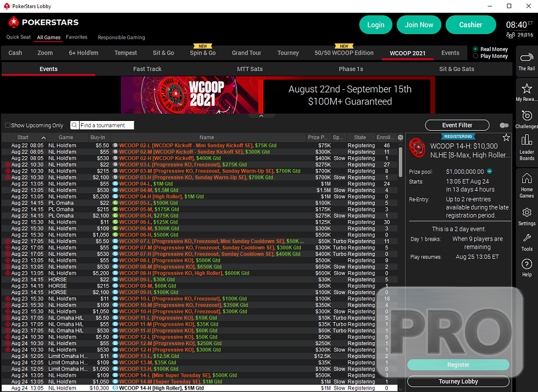Screen dimensions: 538x392
Task: Open the Favorites tab
Action: pos(77,37)
